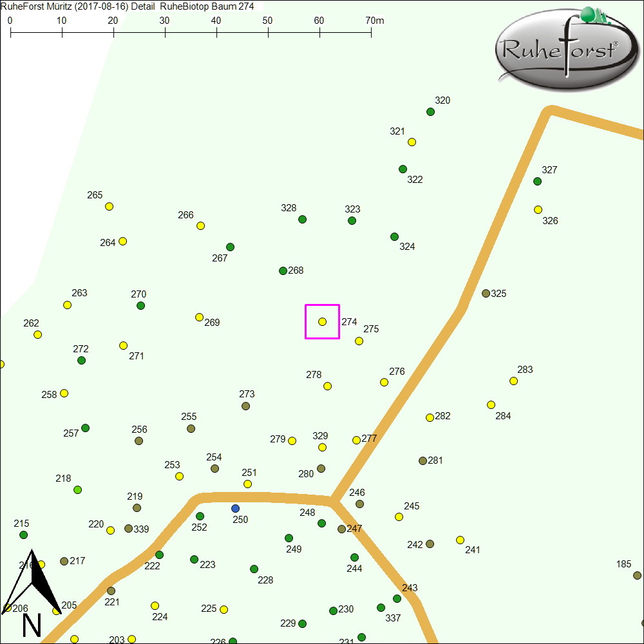Select yellow tree marker 326
644x644 pixels.
coord(538,209)
